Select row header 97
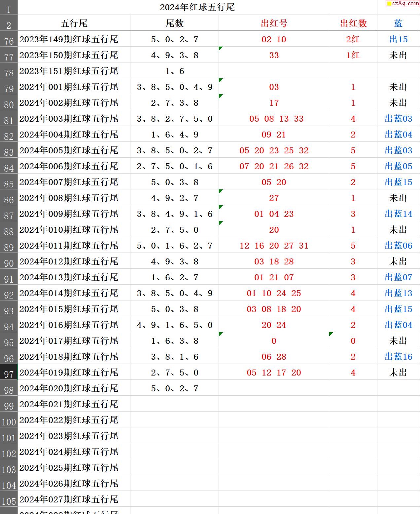The height and width of the screenshot is (514, 420). click(9, 373)
